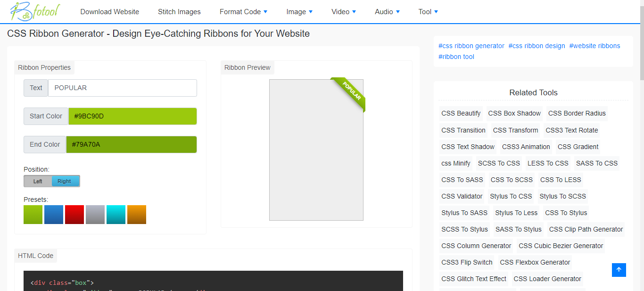Select Download Website from the navigation

[x=109, y=11]
